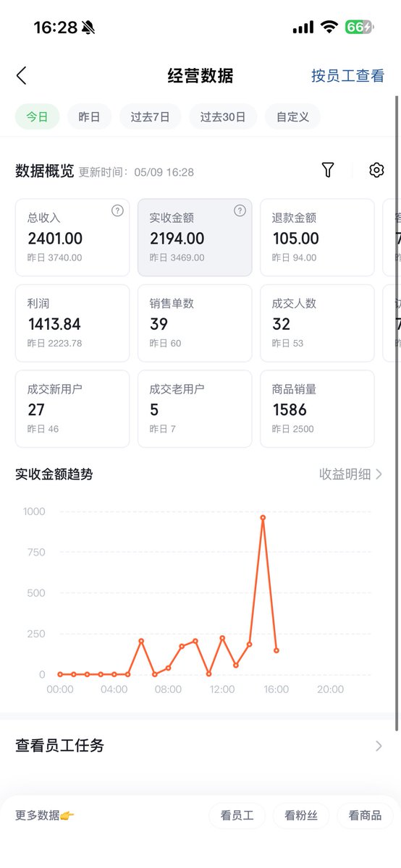
Task: Tap the vertical scrollbar on right edge
Action: point(397,412)
